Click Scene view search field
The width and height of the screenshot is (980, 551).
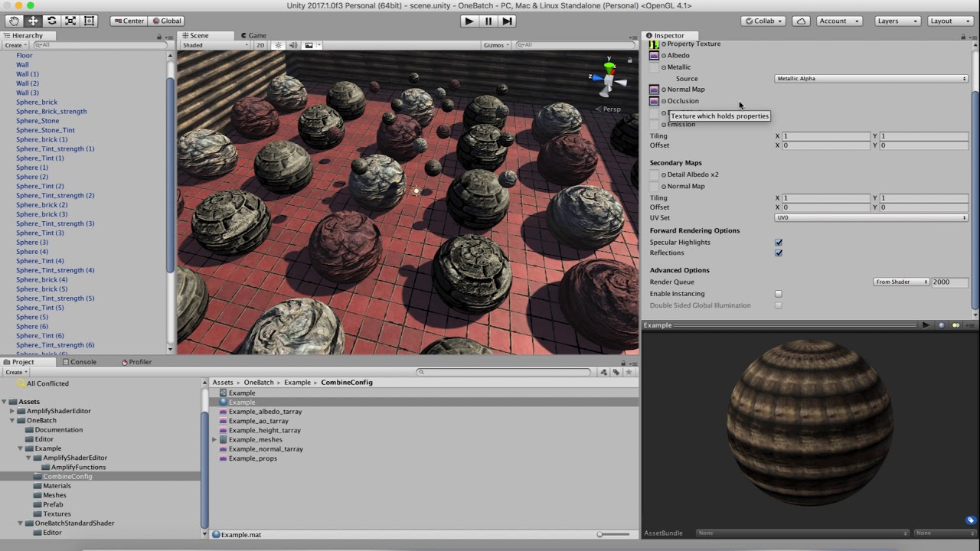pyautogui.click(x=574, y=45)
